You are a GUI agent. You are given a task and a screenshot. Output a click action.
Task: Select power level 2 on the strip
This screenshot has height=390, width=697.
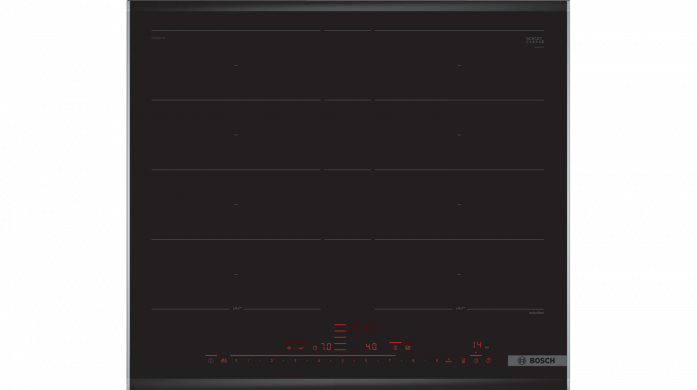point(272,361)
